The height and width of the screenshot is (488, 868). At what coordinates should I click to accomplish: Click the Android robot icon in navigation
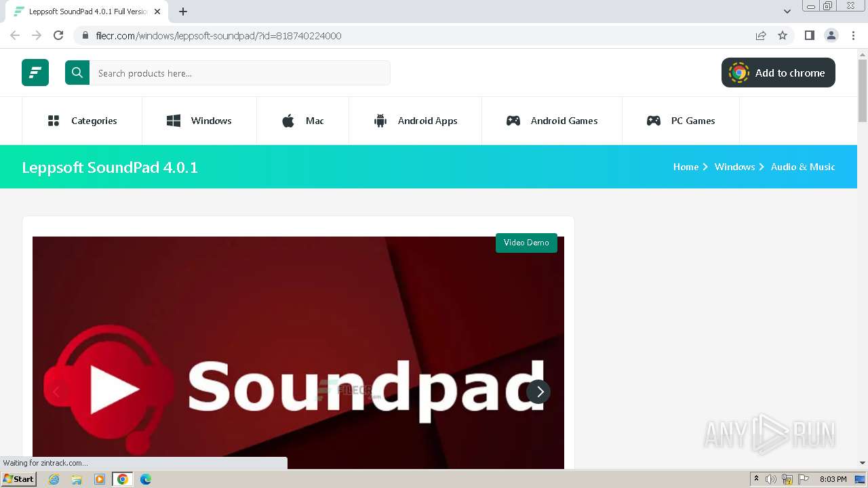pos(380,121)
